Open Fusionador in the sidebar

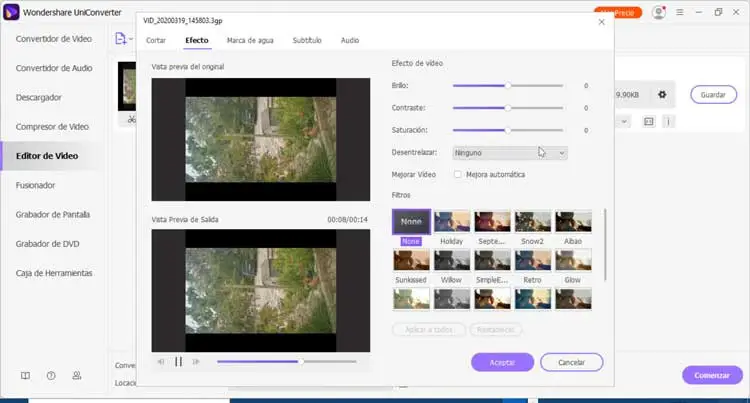(35, 185)
